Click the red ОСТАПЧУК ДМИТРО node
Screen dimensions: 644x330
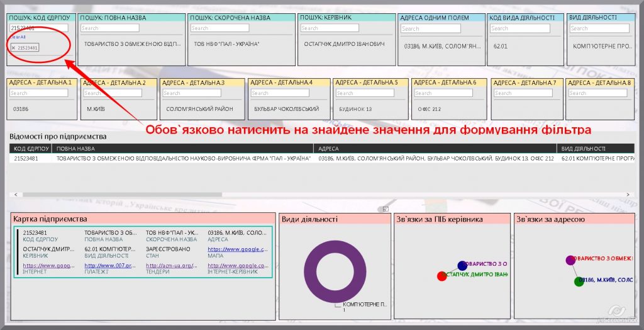coord(441,276)
